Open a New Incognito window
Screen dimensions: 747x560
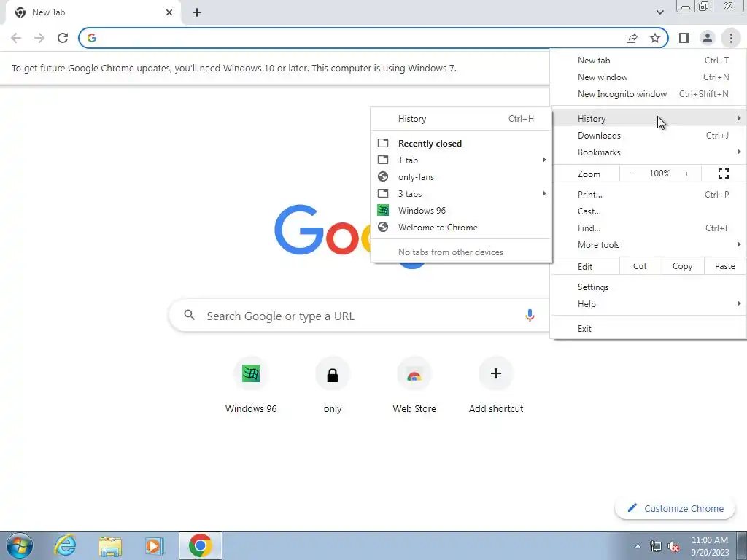pyautogui.click(x=649, y=94)
